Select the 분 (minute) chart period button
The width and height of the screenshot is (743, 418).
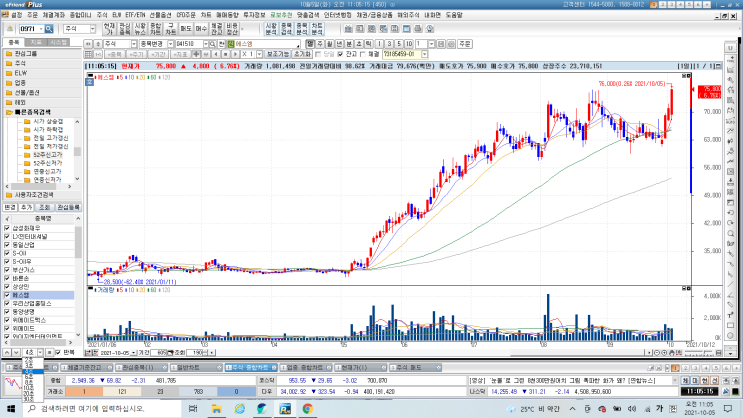click(x=349, y=44)
